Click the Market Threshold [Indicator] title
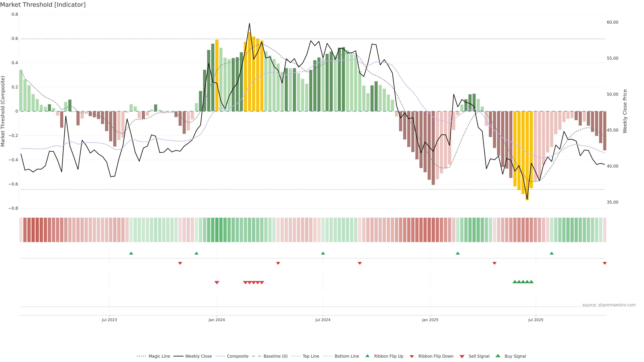The image size is (644, 362). coord(43,5)
